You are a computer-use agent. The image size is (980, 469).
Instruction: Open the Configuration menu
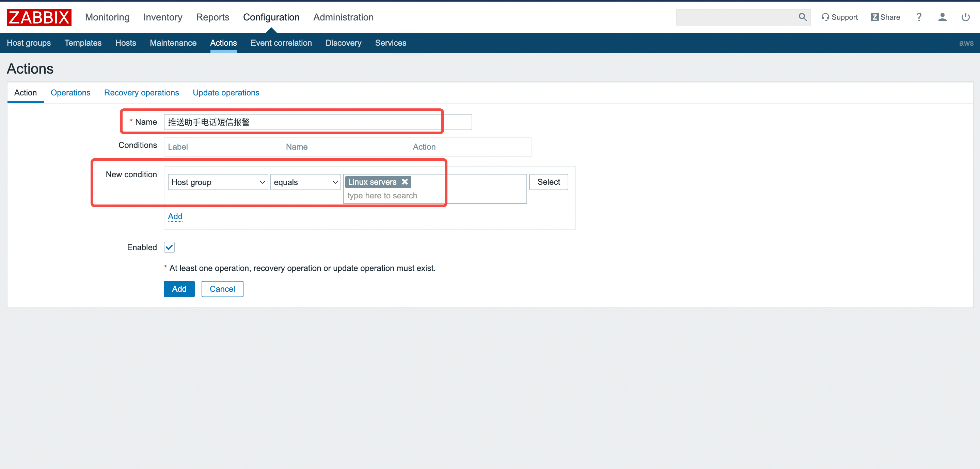(271, 17)
